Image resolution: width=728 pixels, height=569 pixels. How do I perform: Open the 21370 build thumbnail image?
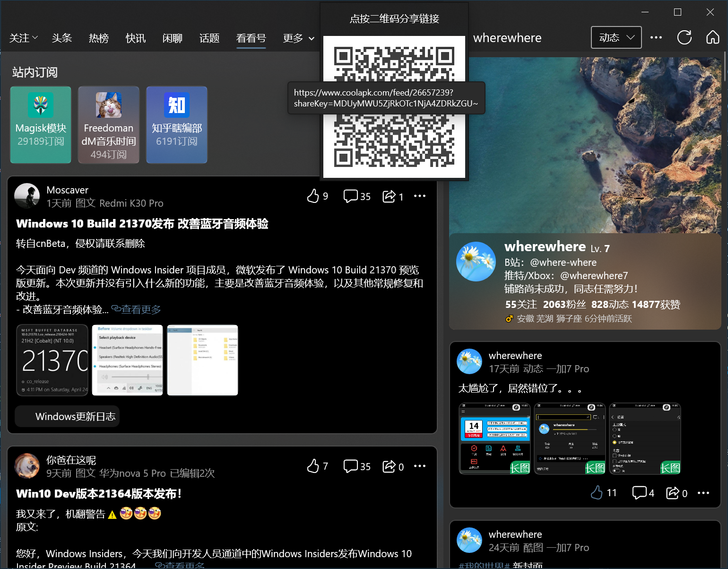52,360
